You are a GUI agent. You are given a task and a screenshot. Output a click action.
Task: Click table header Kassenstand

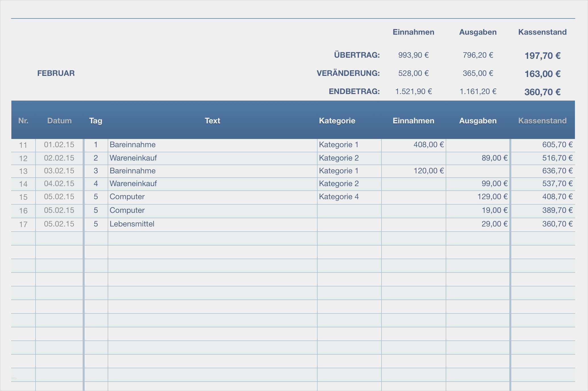point(543,121)
